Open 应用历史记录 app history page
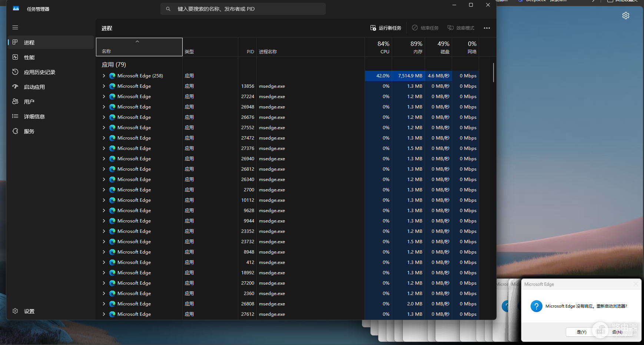The height and width of the screenshot is (345, 644). tap(51, 72)
